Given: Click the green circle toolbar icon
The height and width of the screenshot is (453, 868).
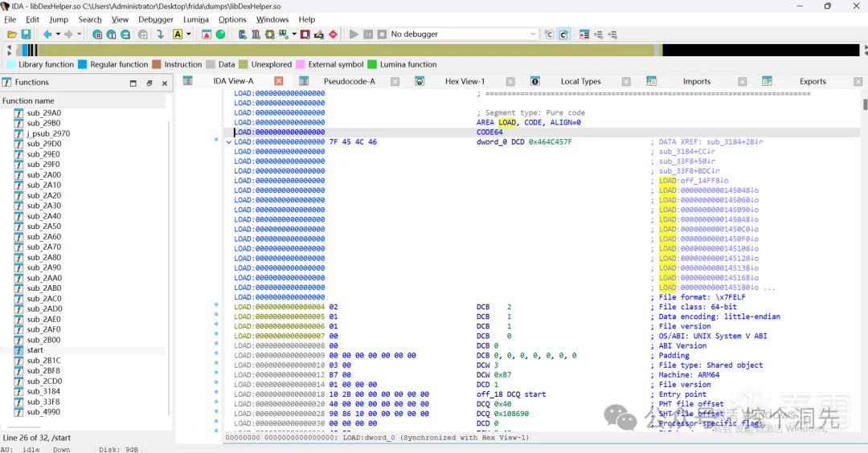Looking at the screenshot, I should (220, 35).
